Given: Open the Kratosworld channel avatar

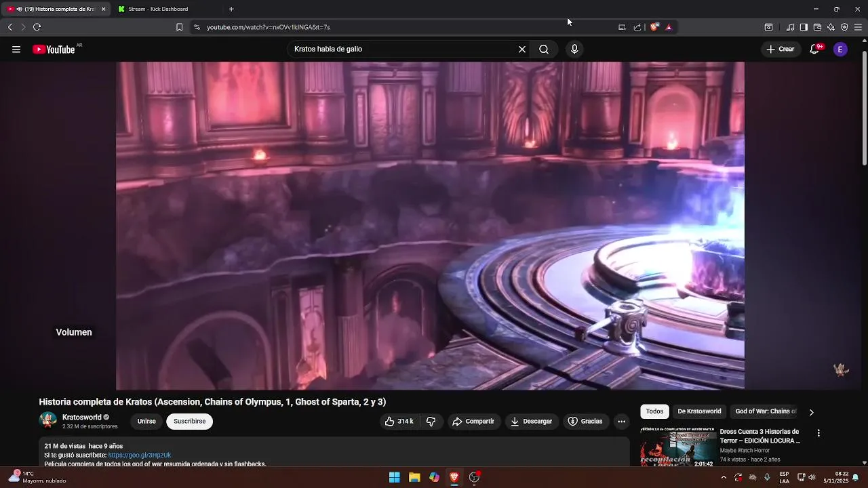Looking at the screenshot, I should pos(48,421).
